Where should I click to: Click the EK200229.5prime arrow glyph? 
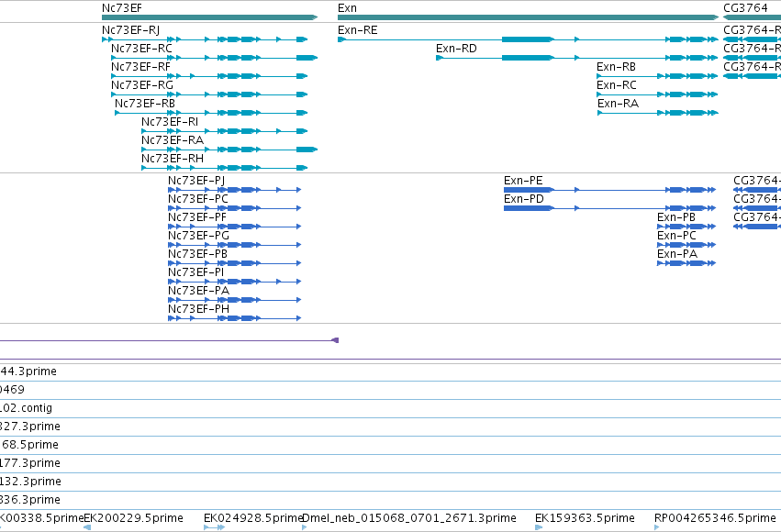coord(87,527)
